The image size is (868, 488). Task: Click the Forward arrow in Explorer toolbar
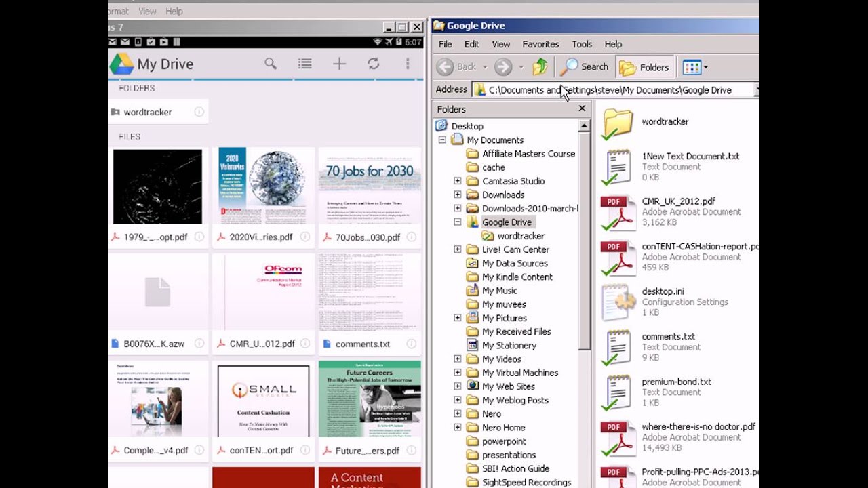pos(503,67)
